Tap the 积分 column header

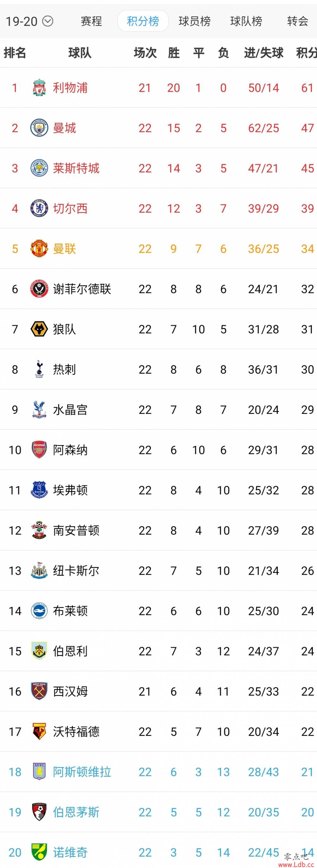[x=306, y=53]
